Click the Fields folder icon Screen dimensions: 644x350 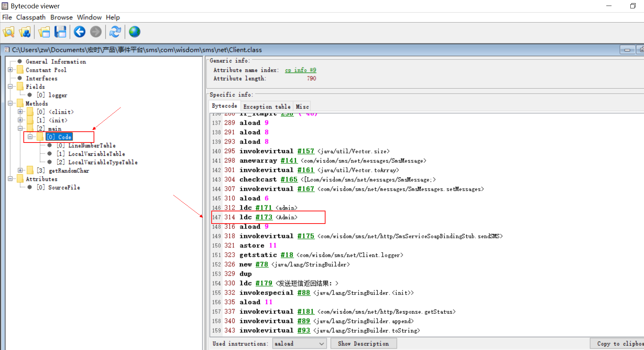[x=20, y=87]
